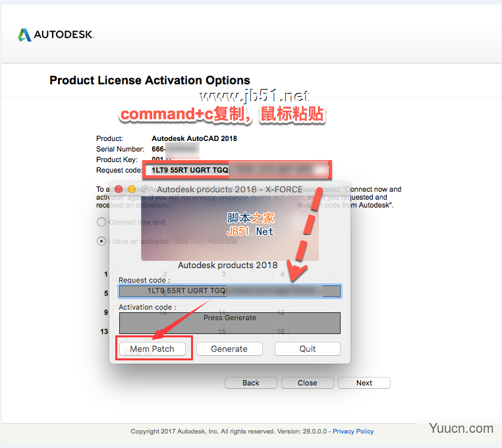Click the 'Serial Number:' label
The image size is (502, 448).
(120, 149)
